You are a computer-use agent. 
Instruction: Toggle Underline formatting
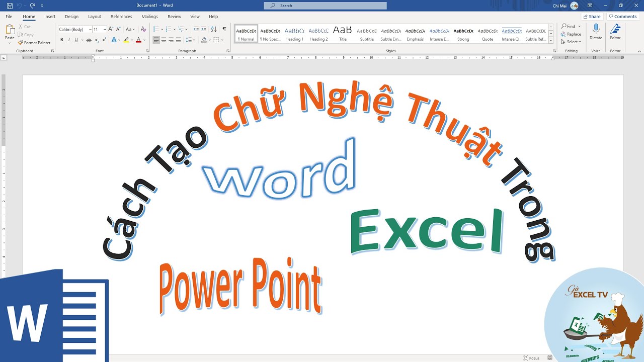pyautogui.click(x=76, y=40)
